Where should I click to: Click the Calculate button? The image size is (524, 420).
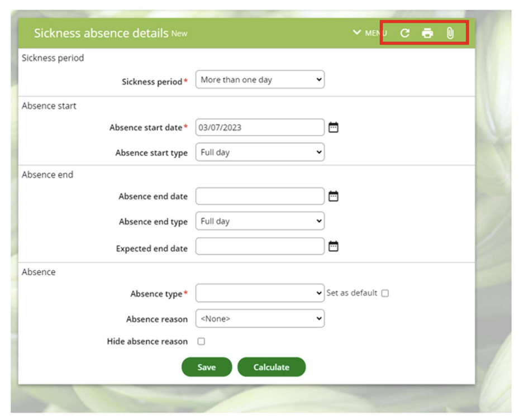(x=271, y=367)
